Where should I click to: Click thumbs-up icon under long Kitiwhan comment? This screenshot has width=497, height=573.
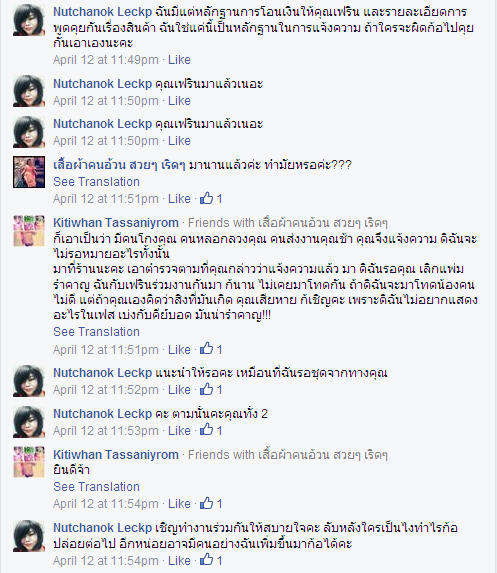click(206, 349)
